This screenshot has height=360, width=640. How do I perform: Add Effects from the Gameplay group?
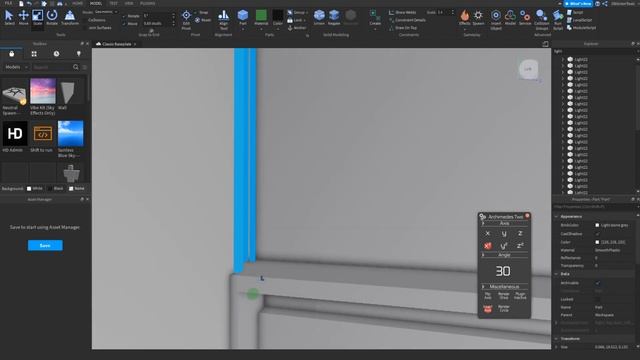(464, 18)
